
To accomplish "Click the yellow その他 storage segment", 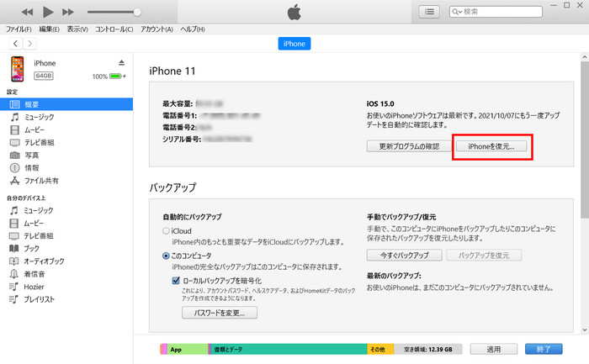I will click(x=380, y=349).
